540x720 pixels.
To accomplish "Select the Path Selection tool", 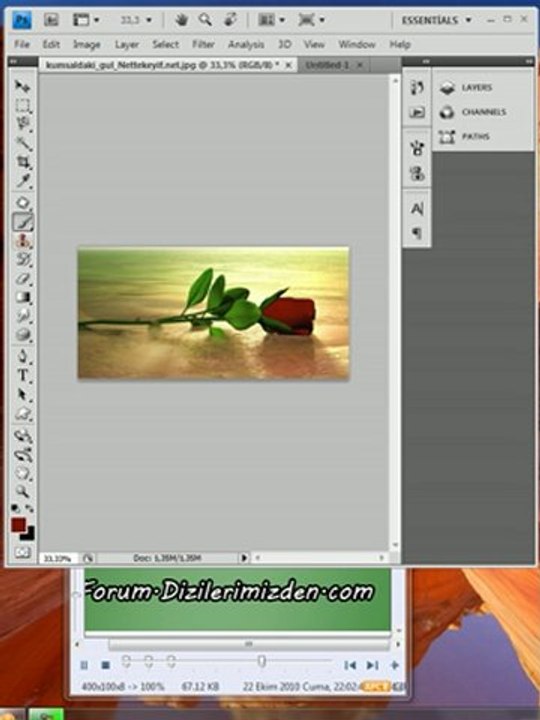I will click(22, 394).
